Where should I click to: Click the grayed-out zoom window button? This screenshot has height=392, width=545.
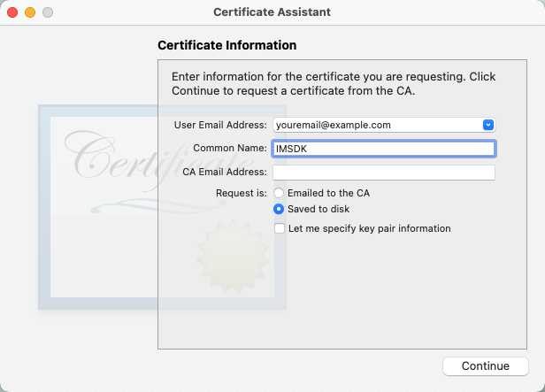[48, 12]
